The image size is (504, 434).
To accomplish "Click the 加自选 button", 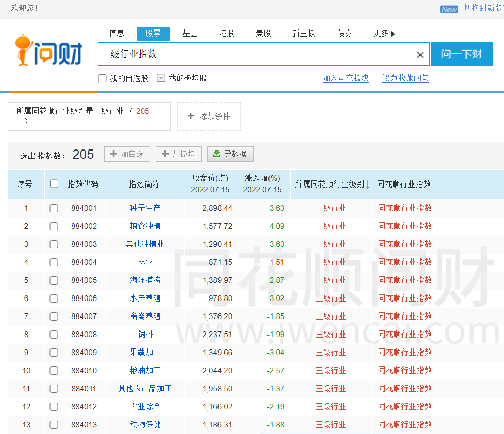I will point(127,154).
